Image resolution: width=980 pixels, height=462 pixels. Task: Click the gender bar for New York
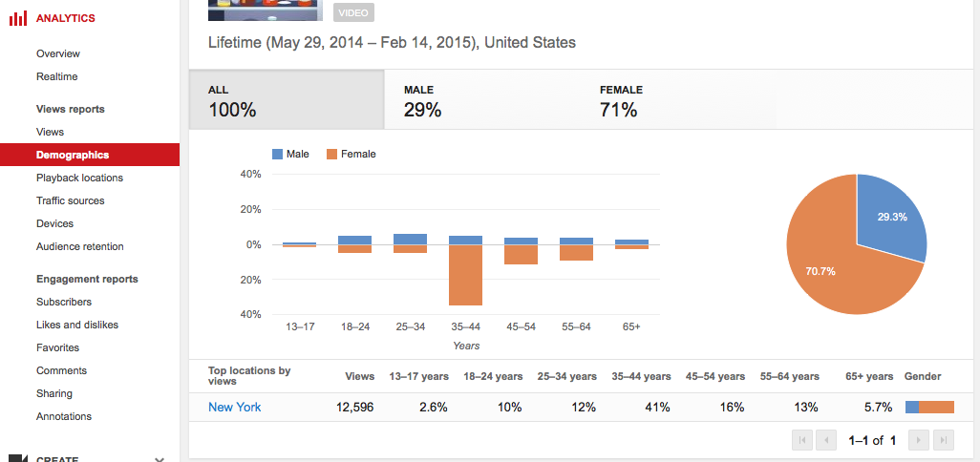(x=929, y=407)
